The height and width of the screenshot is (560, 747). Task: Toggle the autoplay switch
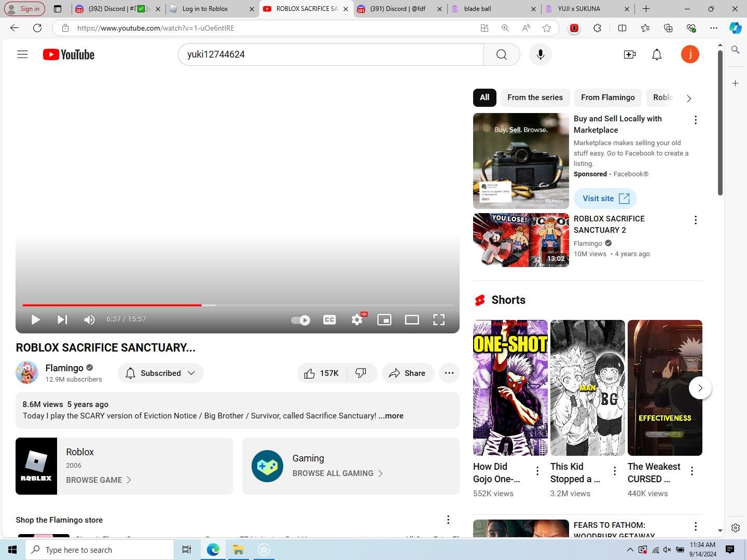pyautogui.click(x=300, y=320)
